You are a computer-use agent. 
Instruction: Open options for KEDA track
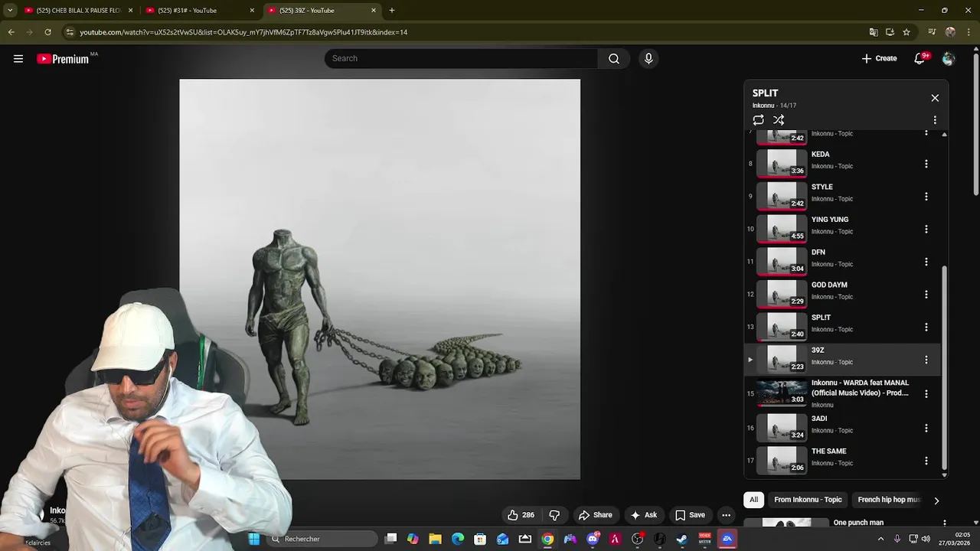tap(926, 164)
